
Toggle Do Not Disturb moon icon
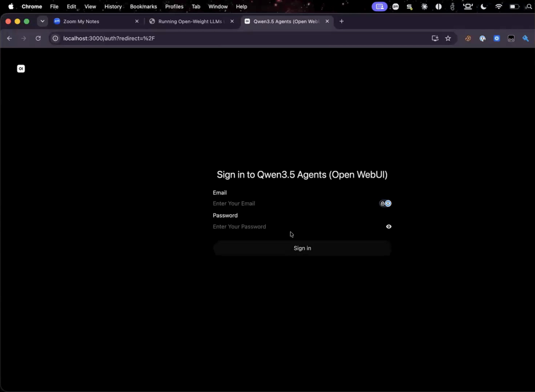click(x=483, y=7)
